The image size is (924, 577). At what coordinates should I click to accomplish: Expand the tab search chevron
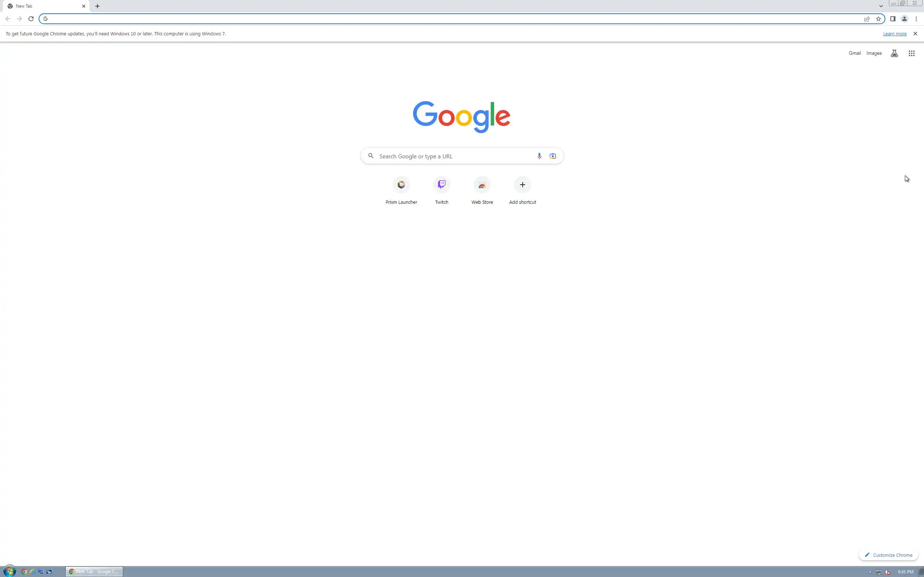click(x=881, y=6)
